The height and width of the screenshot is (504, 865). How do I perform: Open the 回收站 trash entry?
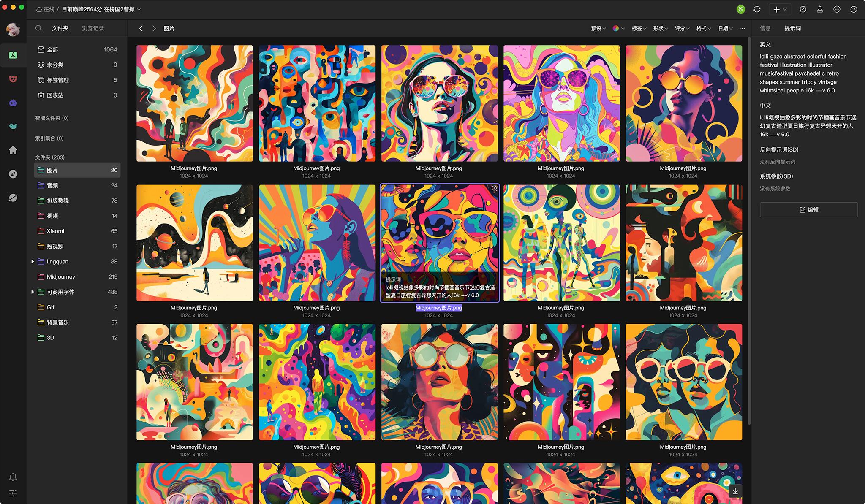[55, 95]
